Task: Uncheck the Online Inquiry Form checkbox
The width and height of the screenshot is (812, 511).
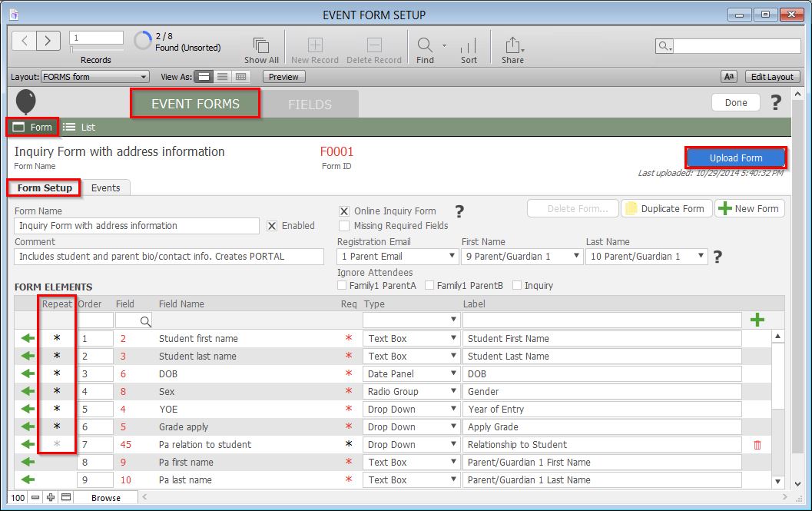Action: pyautogui.click(x=344, y=211)
